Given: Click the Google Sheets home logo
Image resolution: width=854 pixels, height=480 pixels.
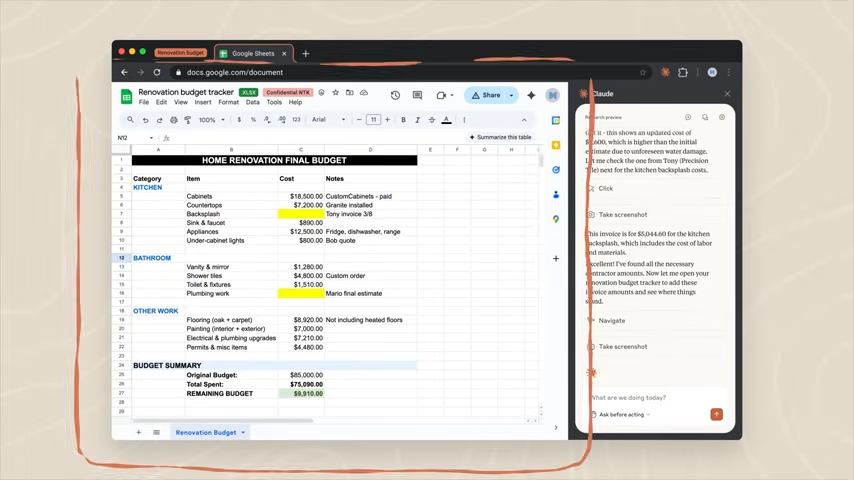Looking at the screenshot, I should pos(126,96).
